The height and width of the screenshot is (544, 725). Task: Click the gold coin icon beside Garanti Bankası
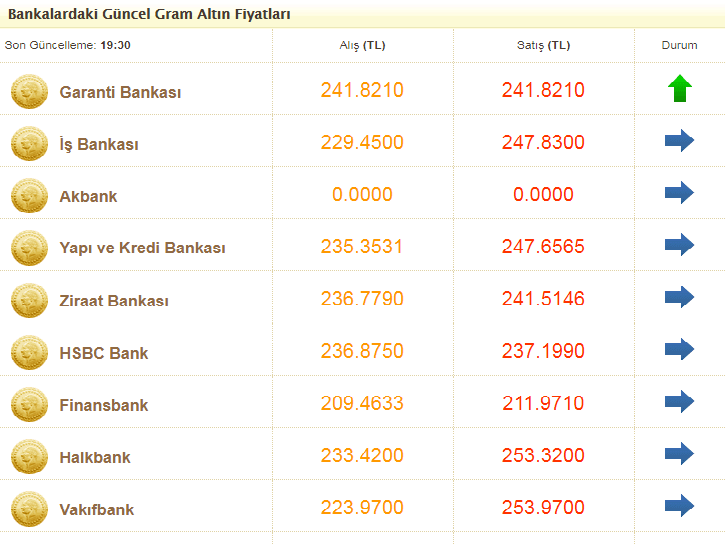tap(29, 91)
